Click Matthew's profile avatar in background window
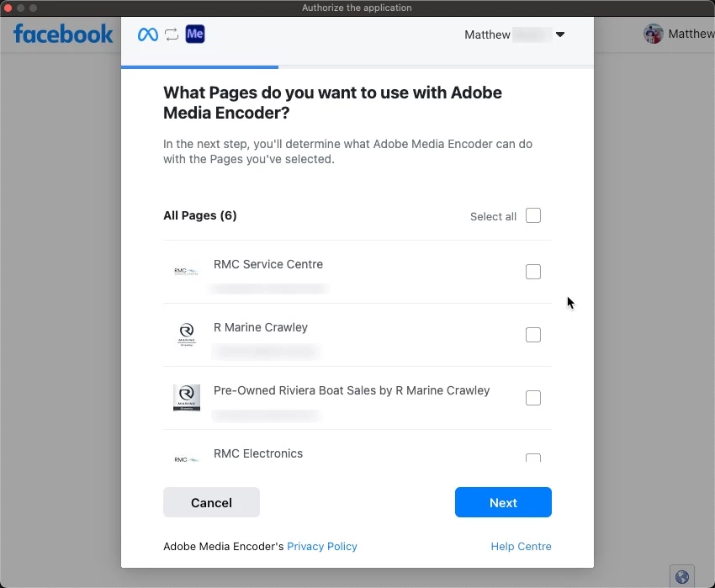This screenshot has height=588, width=715. click(x=654, y=34)
